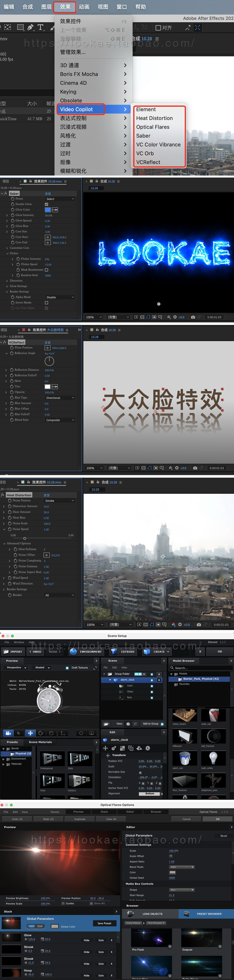This screenshot has width=234, height=980.
Task: Select the chess_board model thumbnail
Action: pos(184,715)
